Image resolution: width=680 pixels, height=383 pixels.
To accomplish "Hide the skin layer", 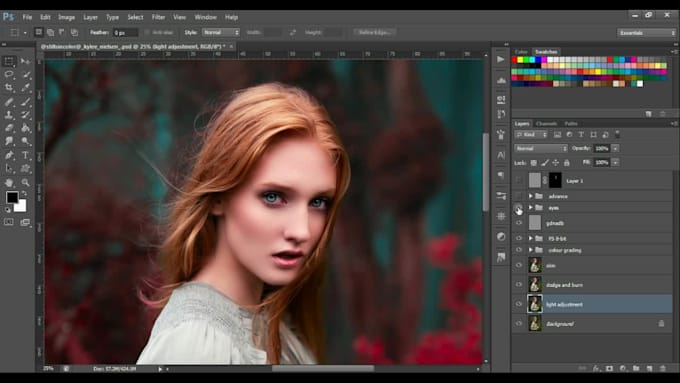I will [x=519, y=265].
